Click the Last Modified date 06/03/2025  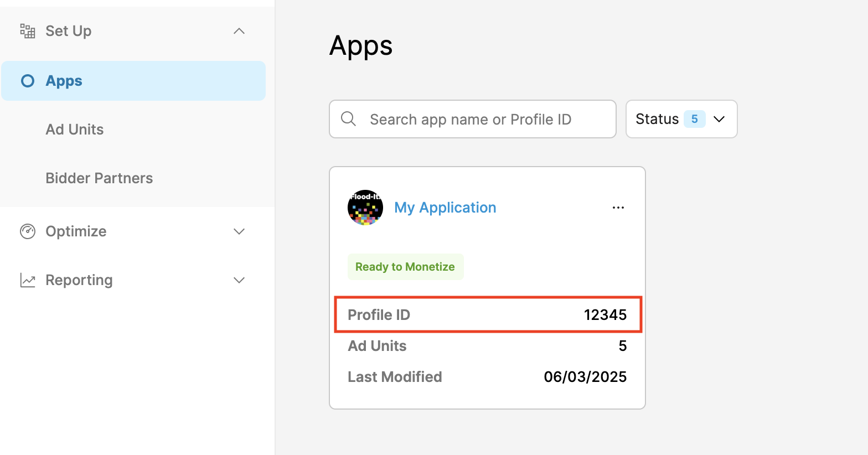click(585, 377)
